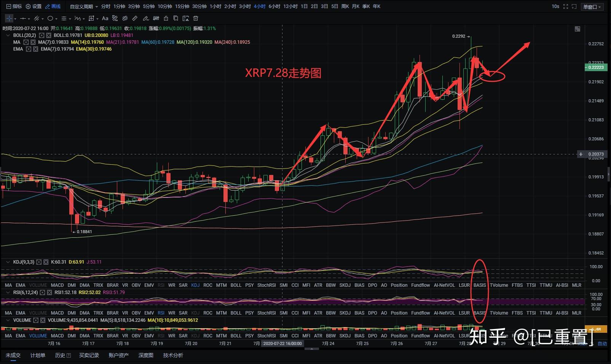The width and height of the screenshot is (611, 364).
Task: Toggle OBV in the VOLUME panel indicator row
Action: point(136,335)
